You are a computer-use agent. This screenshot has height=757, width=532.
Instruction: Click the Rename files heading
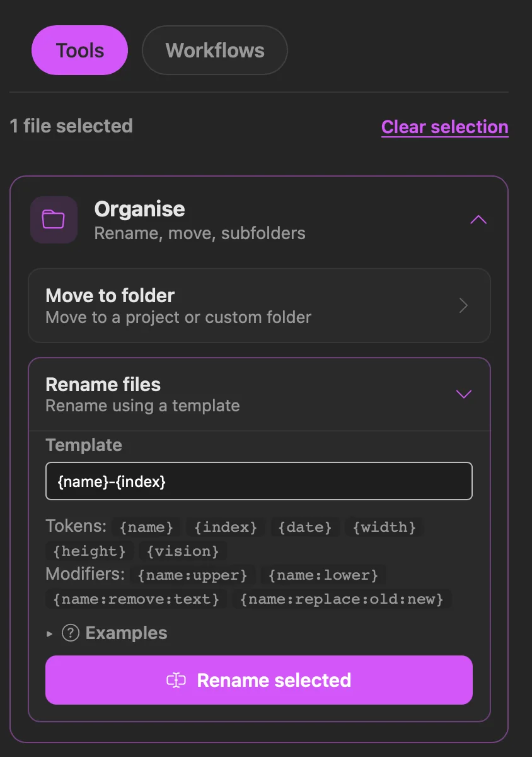click(x=103, y=385)
